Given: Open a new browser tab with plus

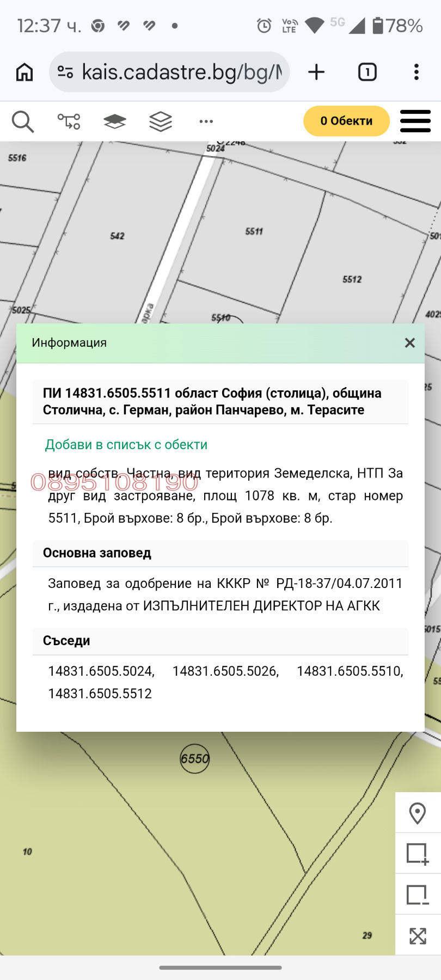Looking at the screenshot, I should pyautogui.click(x=316, y=72).
